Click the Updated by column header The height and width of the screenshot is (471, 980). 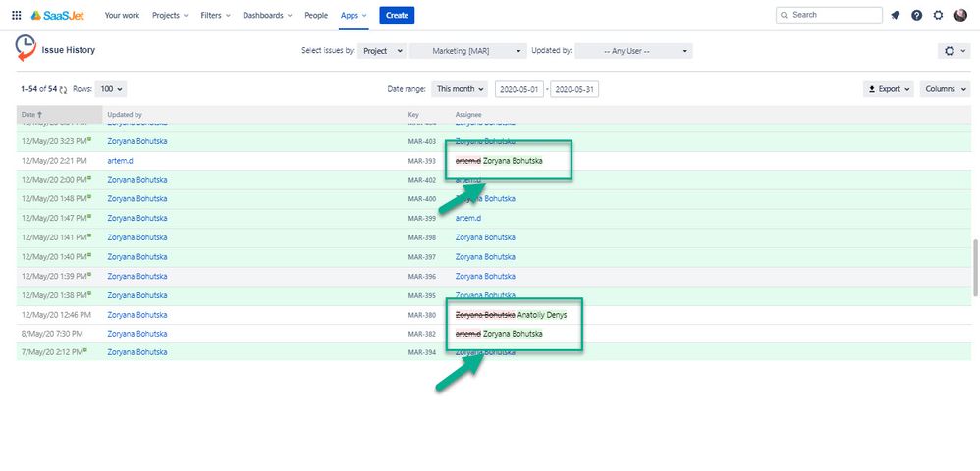pyautogui.click(x=125, y=114)
